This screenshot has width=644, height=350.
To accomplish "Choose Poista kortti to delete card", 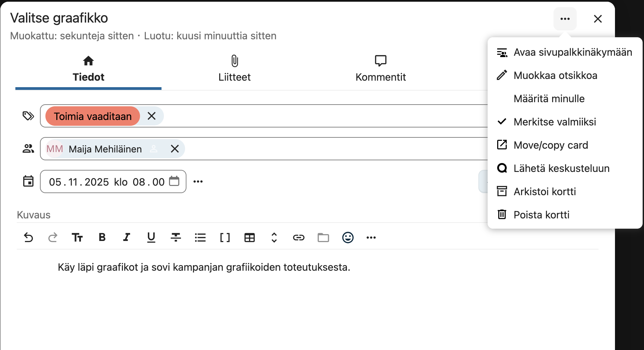I will pyautogui.click(x=541, y=215).
